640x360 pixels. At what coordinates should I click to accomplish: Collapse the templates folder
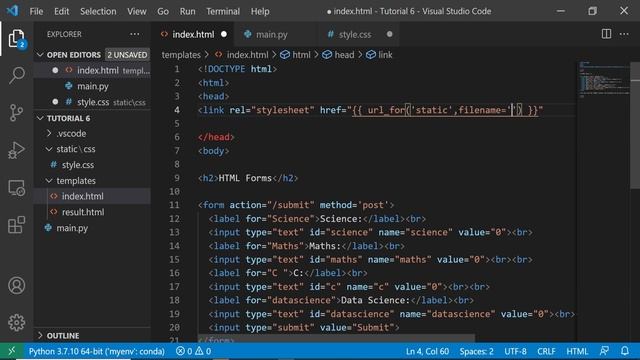(76, 181)
